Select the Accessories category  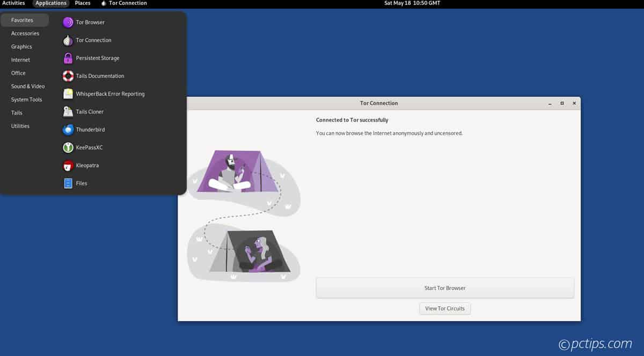[25, 33]
